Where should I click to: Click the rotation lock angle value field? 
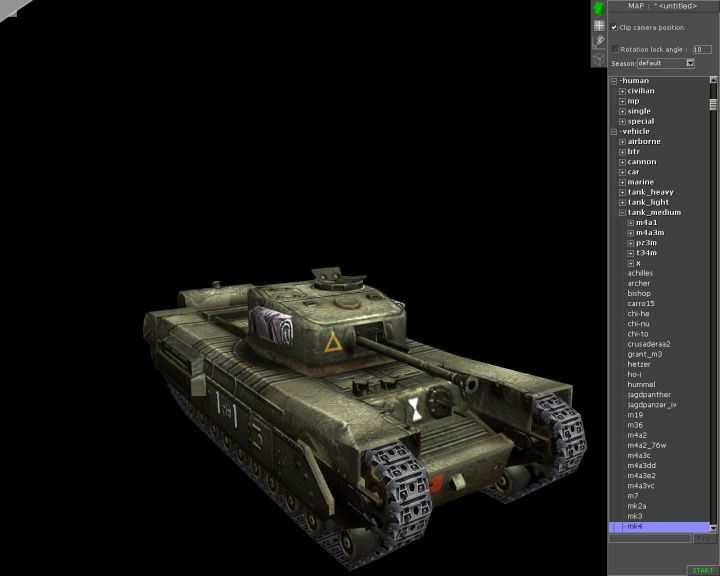point(702,48)
